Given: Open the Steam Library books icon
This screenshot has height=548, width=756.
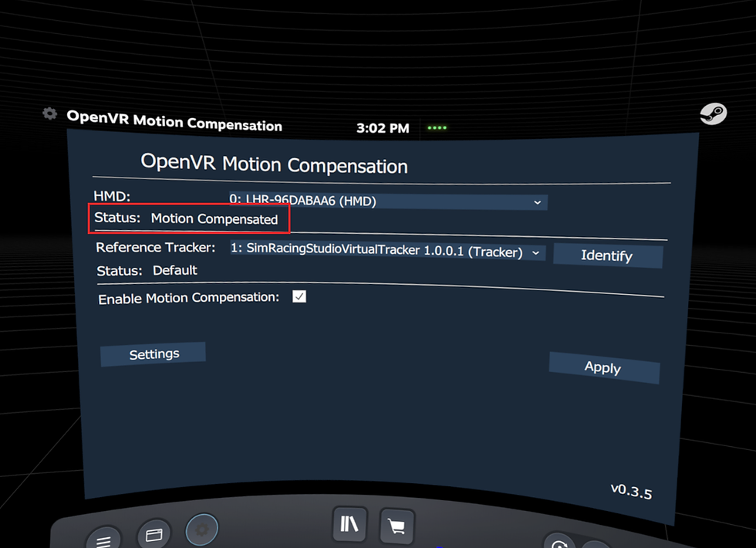Looking at the screenshot, I should pos(349,523).
